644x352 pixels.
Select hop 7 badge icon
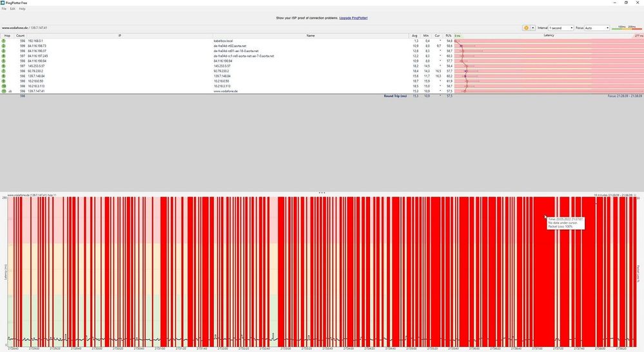4,71
